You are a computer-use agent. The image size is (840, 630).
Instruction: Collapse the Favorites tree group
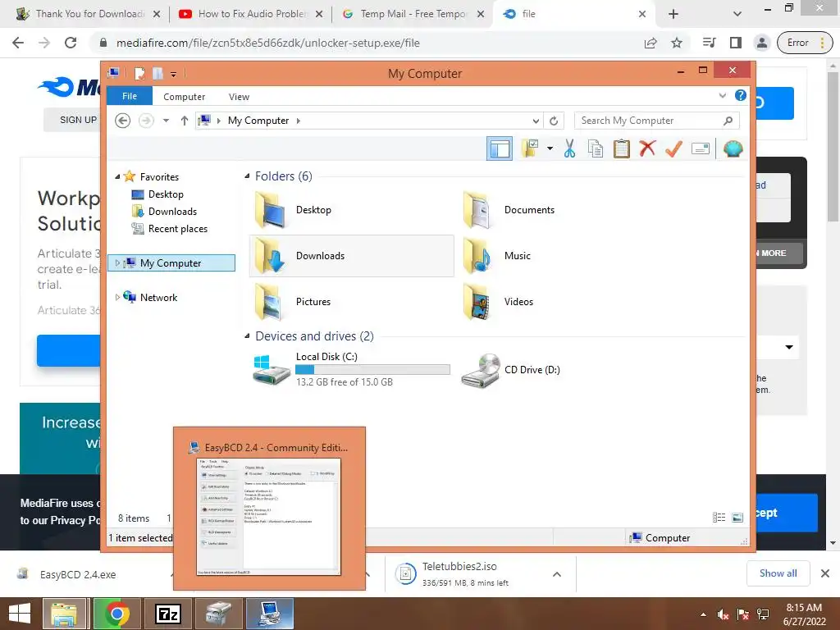pos(117,177)
